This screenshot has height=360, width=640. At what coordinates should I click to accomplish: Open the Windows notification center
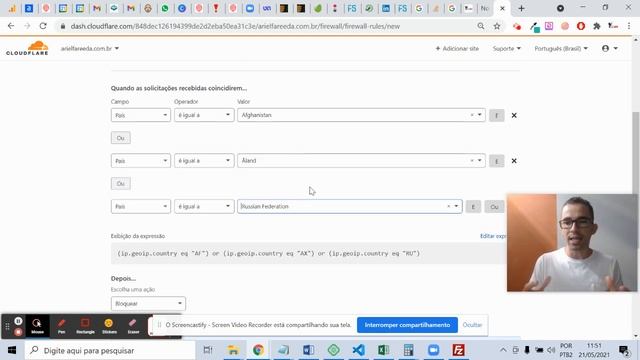[x=624, y=350]
